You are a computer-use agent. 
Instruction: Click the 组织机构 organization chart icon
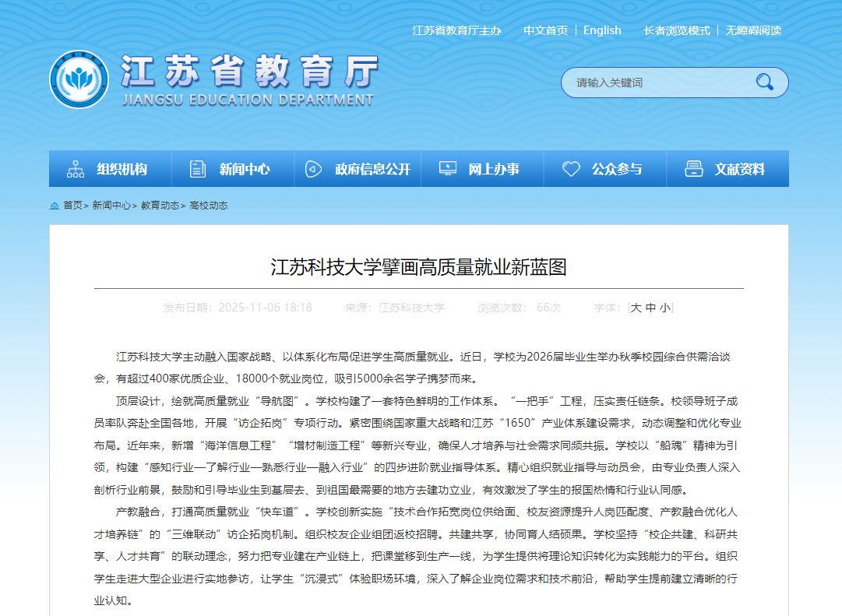76,169
